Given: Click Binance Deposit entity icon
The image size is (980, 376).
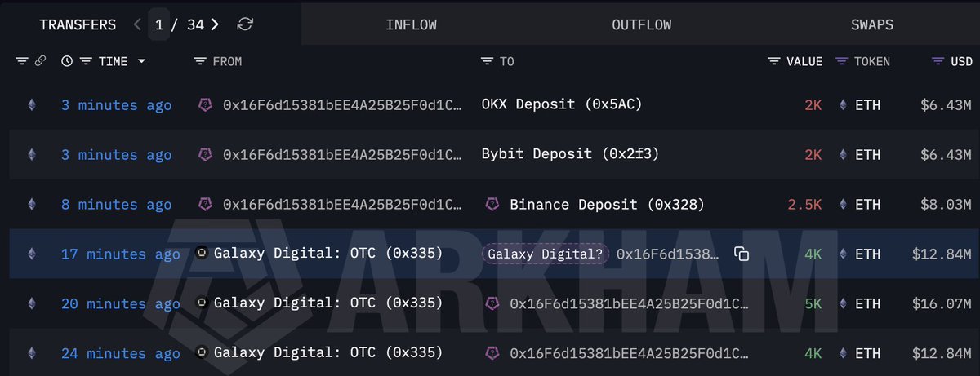Looking at the screenshot, I should 492,204.
